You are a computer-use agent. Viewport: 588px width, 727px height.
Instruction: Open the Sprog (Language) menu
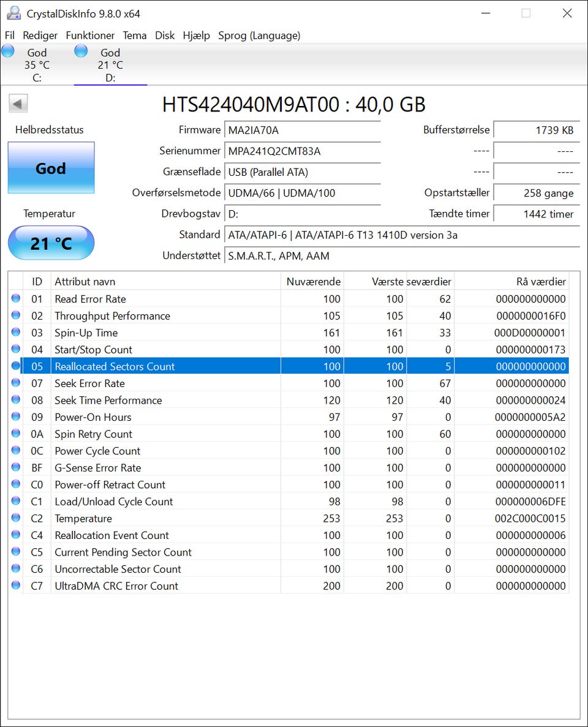259,36
